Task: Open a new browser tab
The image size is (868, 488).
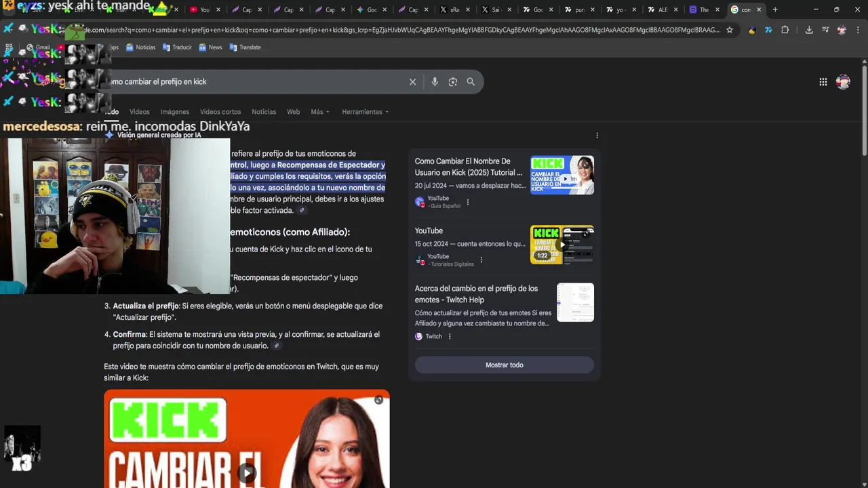Action: (x=775, y=9)
